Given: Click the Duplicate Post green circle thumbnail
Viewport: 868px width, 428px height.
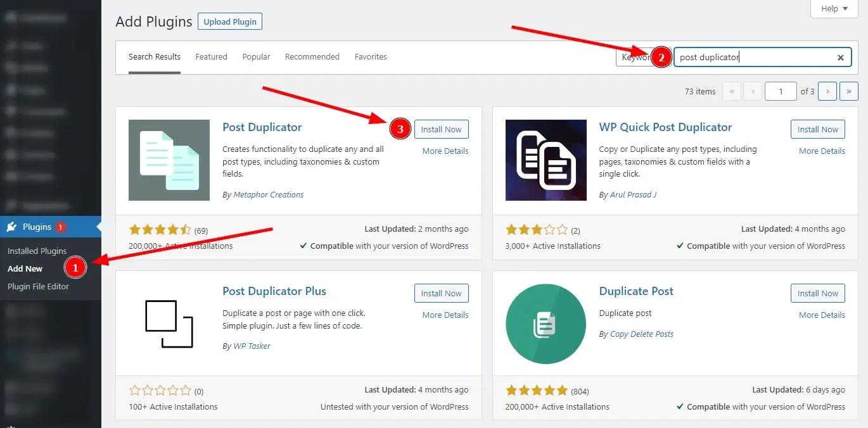Looking at the screenshot, I should point(546,324).
